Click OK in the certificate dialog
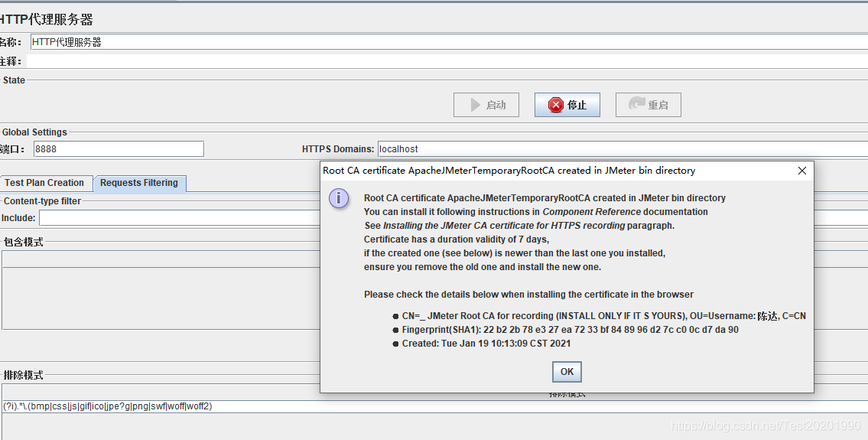This screenshot has height=440, width=868. click(567, 372)
